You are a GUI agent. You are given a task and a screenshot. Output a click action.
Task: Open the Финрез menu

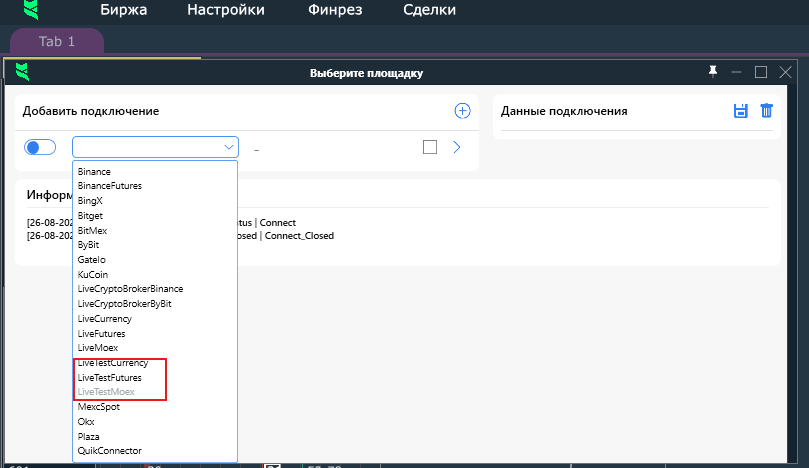click(x=335, y=10)
